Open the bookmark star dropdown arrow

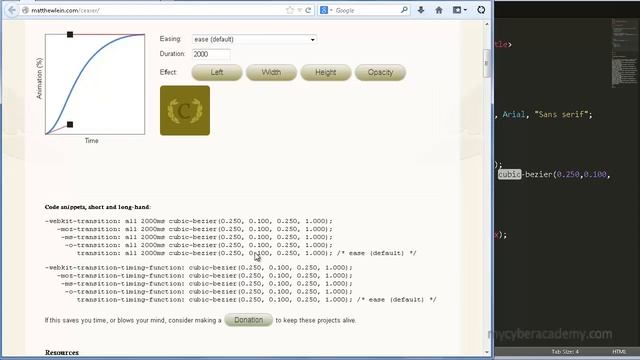[x=300, y=10]
